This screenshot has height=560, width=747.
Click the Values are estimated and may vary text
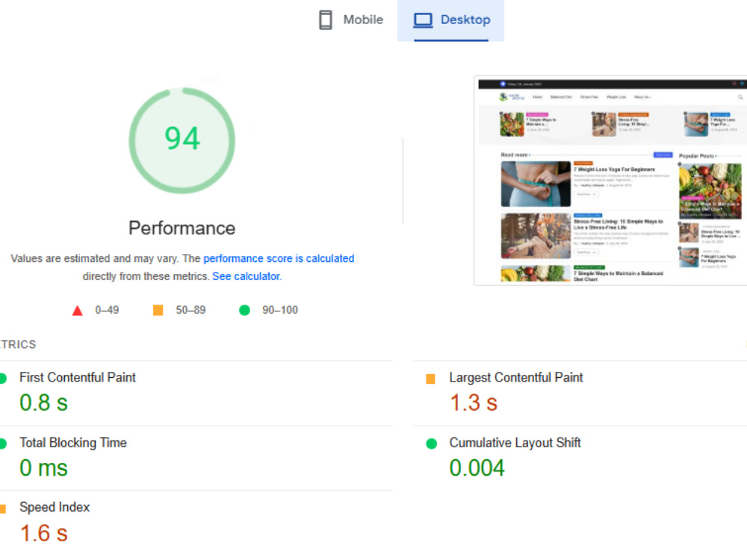pos(95,258)
